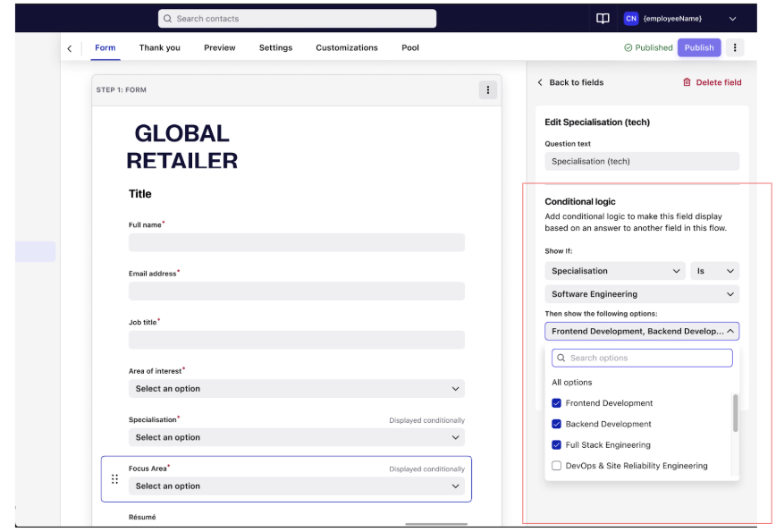This screenshot has width=776, height=532.
Task: Focus the Search contacts field
Action: tap(297, 19)
